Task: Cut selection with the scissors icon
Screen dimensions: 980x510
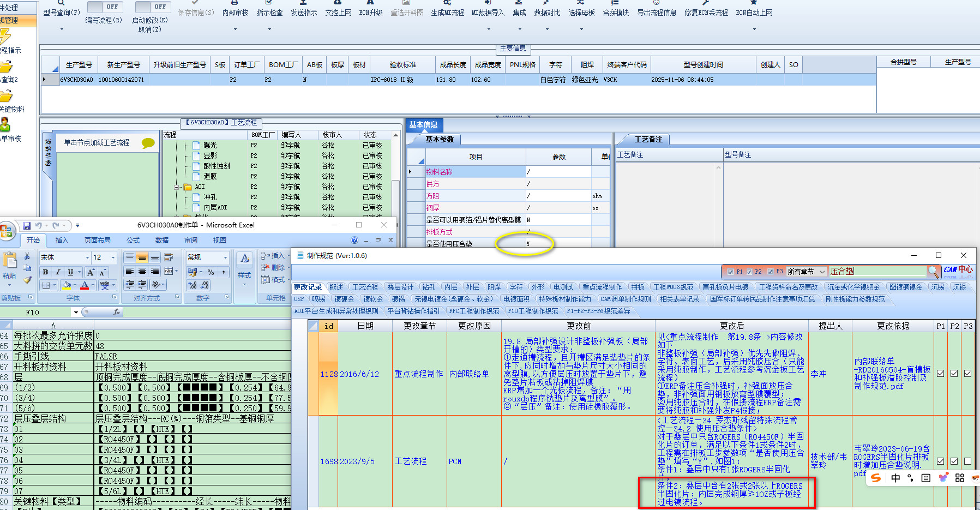Action: click(27, 256)
